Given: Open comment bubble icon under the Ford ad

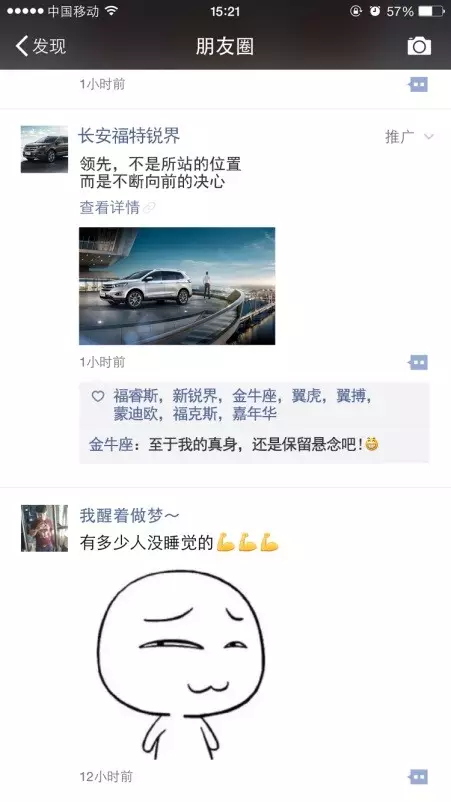Looking at the screenshot, I should click(418, 363).
